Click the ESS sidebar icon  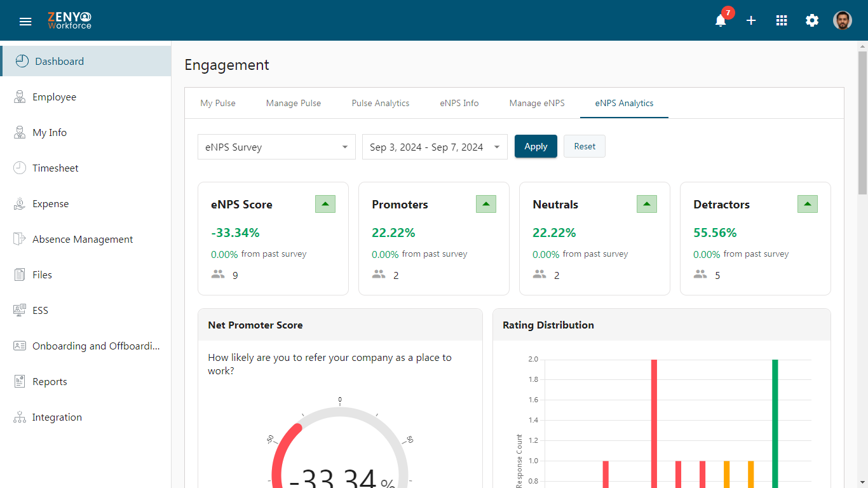20,310
